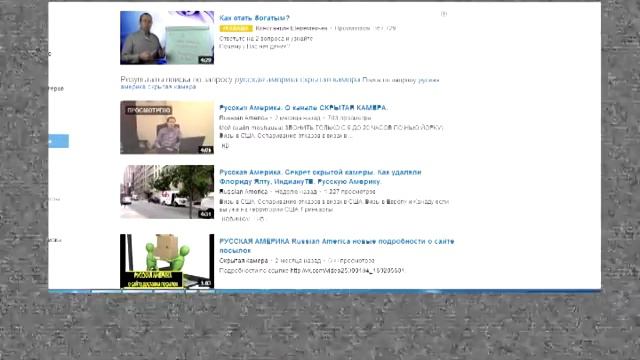Viewport: 640px width, 360px height.
Task: Open the ad info icon beside 'Как стать богатым?'
Action: [444, 14]
